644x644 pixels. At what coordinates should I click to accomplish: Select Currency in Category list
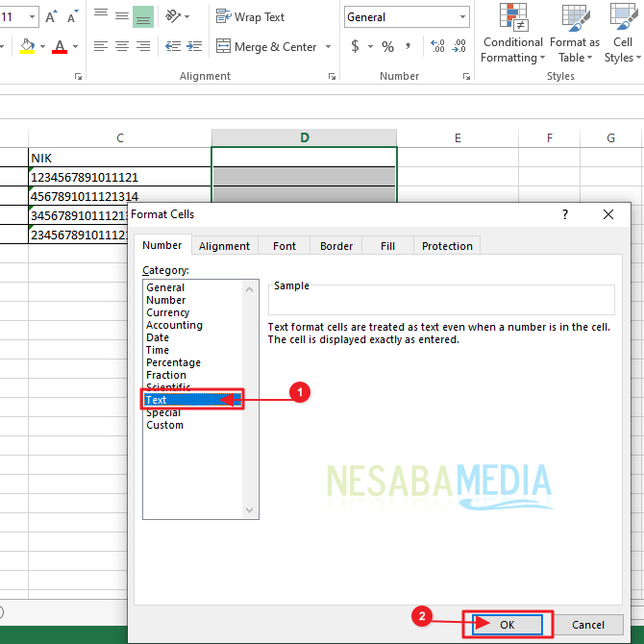click(168, 312)
